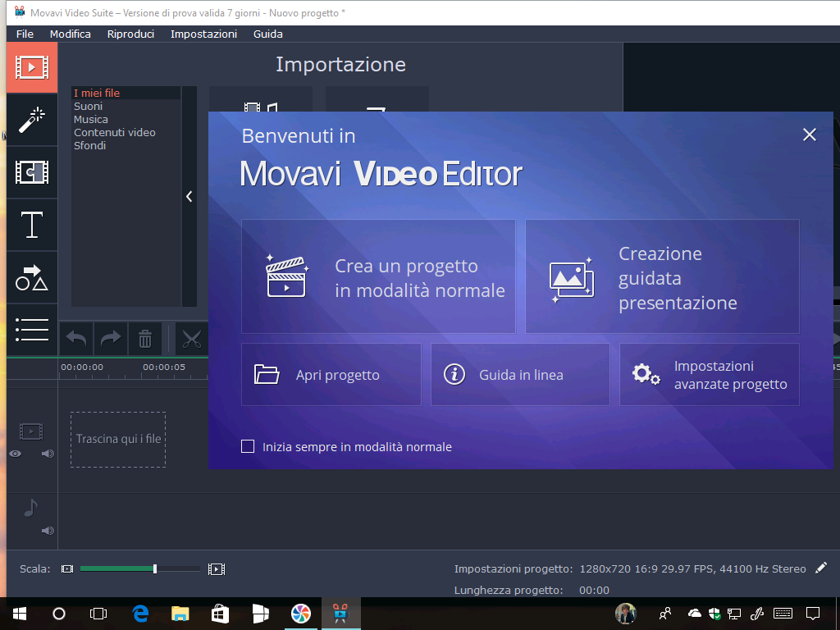Screen dimensions: 840x630
Task: Click the zoom out timeline icon
Action: tap(67, 569)
